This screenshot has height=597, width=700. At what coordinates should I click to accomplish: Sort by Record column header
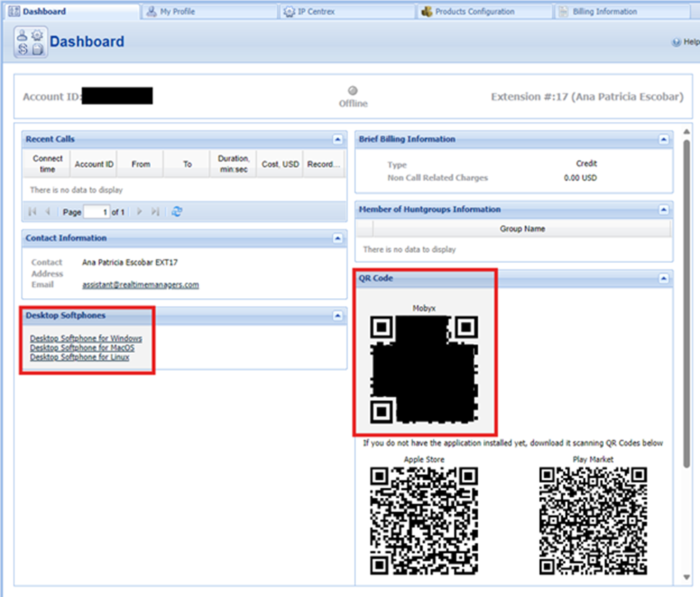[324, 164]
